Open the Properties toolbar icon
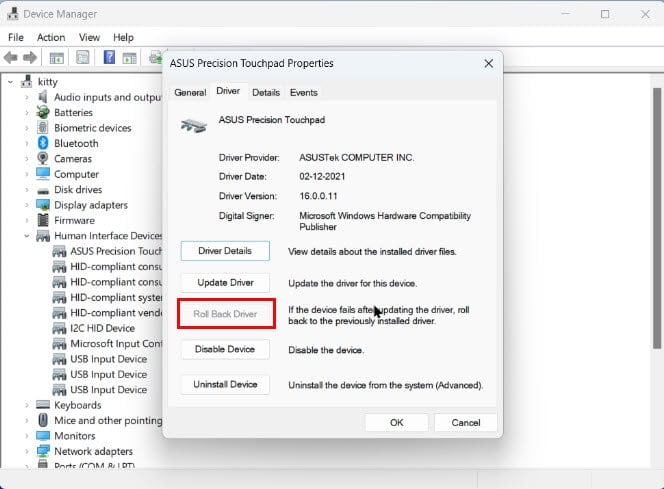This screenshot has height=489, width=664. [x=83, y=57]
